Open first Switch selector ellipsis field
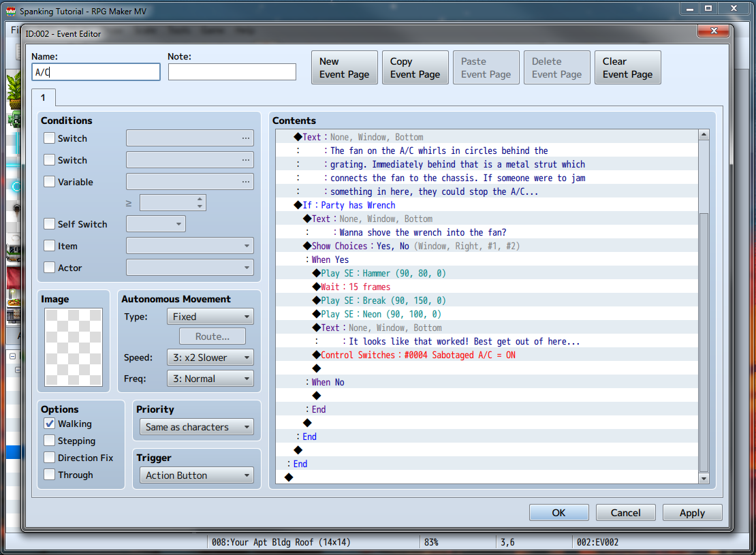The height and width of the screenshot is (555, 756). coord(190,138)
